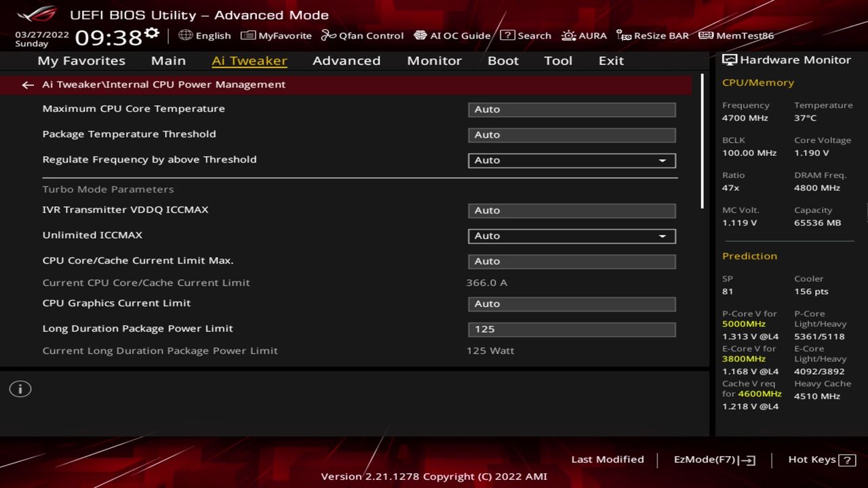
Task: Click the 100.00 MHz BCLK value
Action: [749, 153]
